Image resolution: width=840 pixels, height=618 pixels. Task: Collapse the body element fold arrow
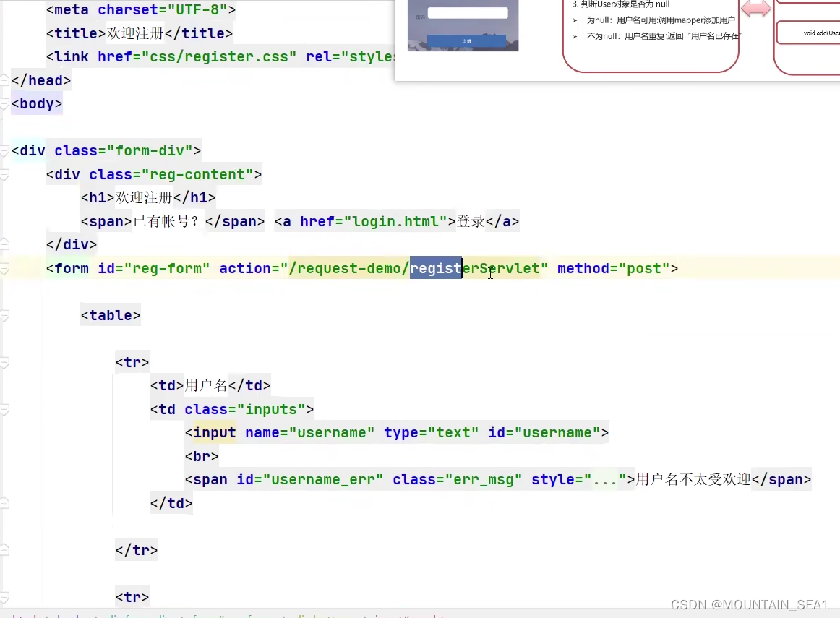click(5, 103)
